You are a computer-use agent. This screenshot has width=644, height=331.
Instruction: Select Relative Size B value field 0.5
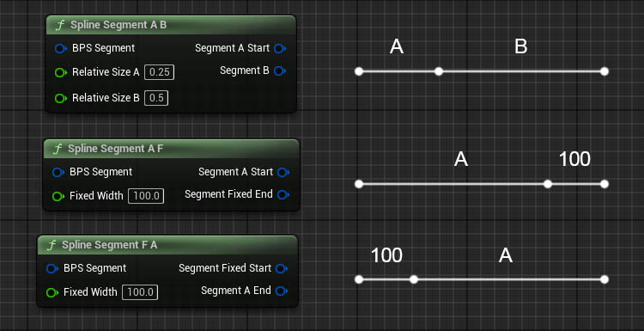pos(156,98)
